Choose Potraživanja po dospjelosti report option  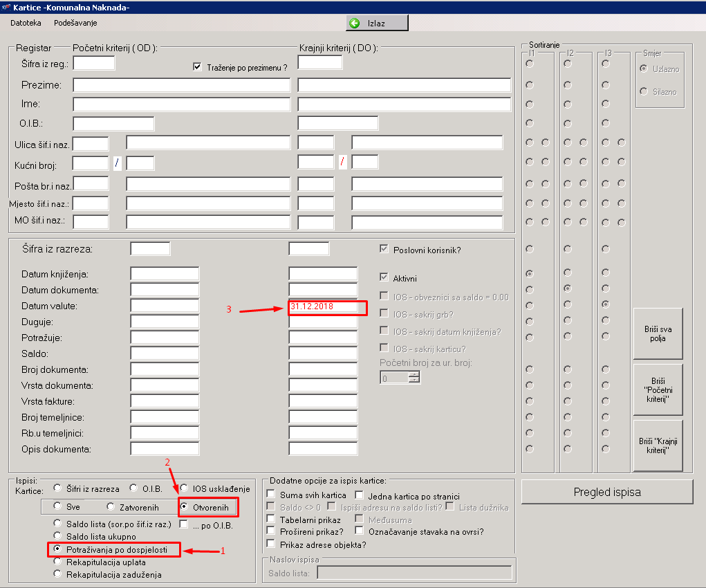(x=57, y=549)
